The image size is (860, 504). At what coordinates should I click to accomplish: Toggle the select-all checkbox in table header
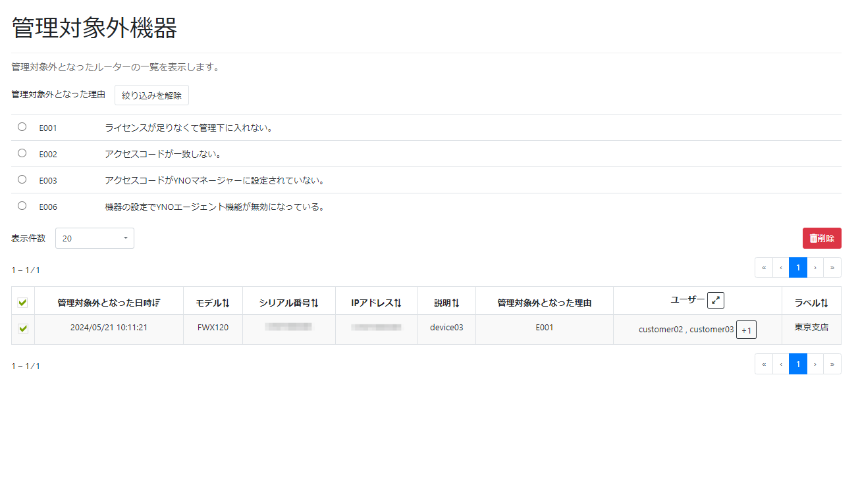tap(22, 301)
